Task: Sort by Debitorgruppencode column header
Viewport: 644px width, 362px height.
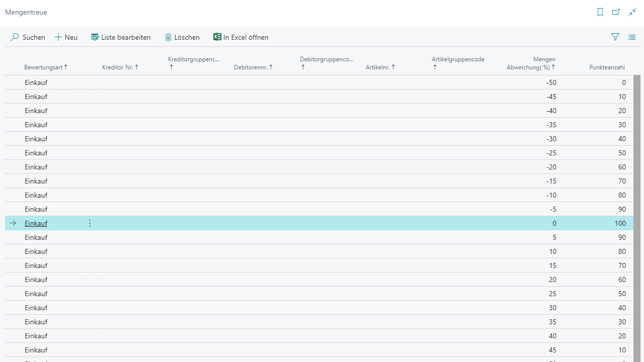Action: (327, 63)
